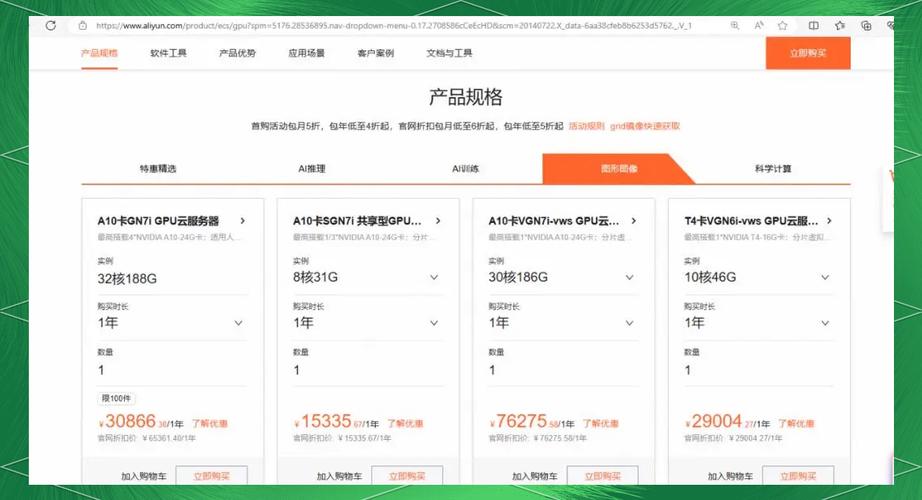Click 了解优惠 next to ¥29004 price
The image size is (922, 500).
click(796, 424)
